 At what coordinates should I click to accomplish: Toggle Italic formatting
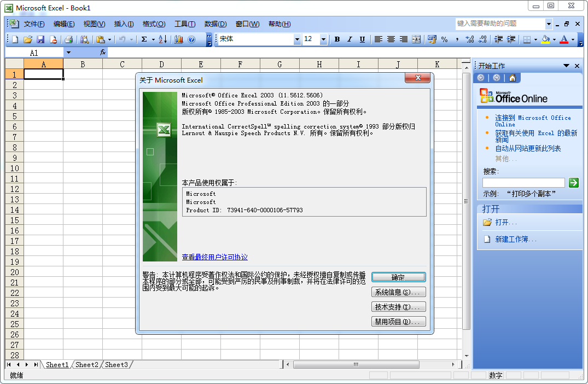tap(350, 39)
